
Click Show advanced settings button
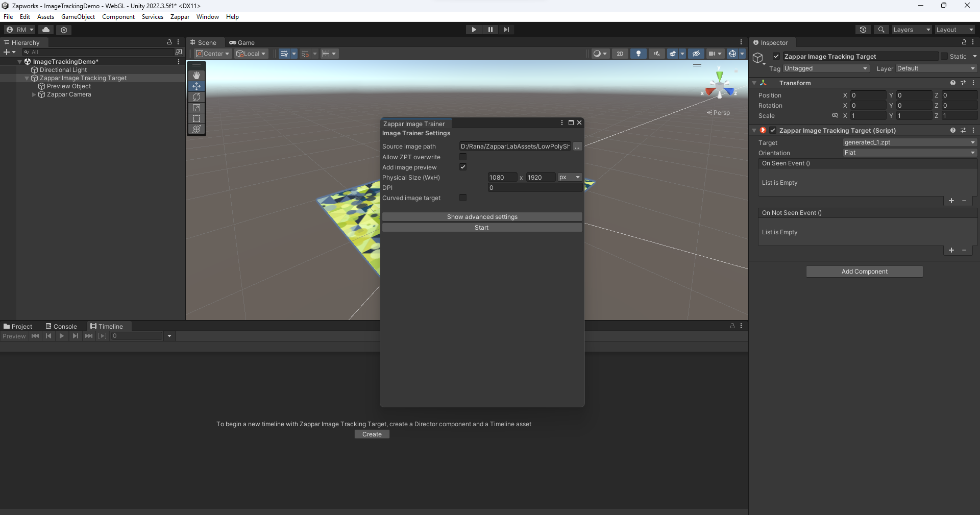pos(482,217)
